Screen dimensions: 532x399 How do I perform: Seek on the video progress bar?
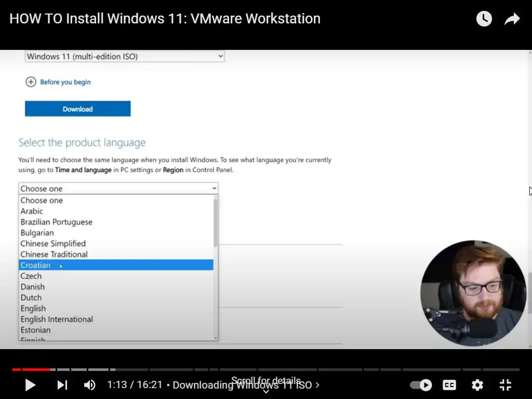[265, 369]
